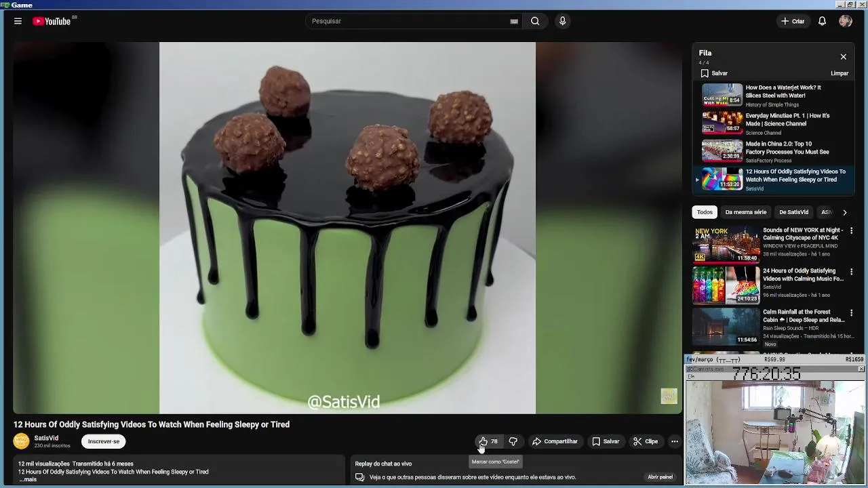
Task: Open 24 Hours of Oddly Satisfying video
Action: coord(726,285)
